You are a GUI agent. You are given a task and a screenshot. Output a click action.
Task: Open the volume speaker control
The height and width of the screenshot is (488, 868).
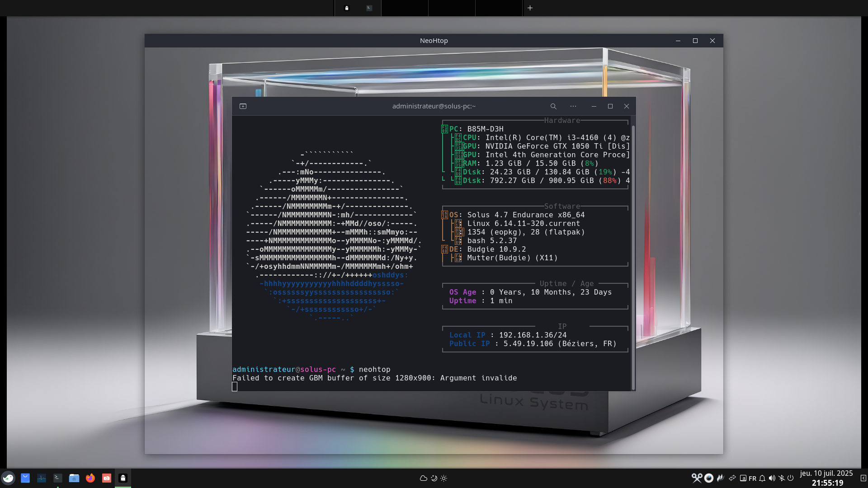click(772, 478)
